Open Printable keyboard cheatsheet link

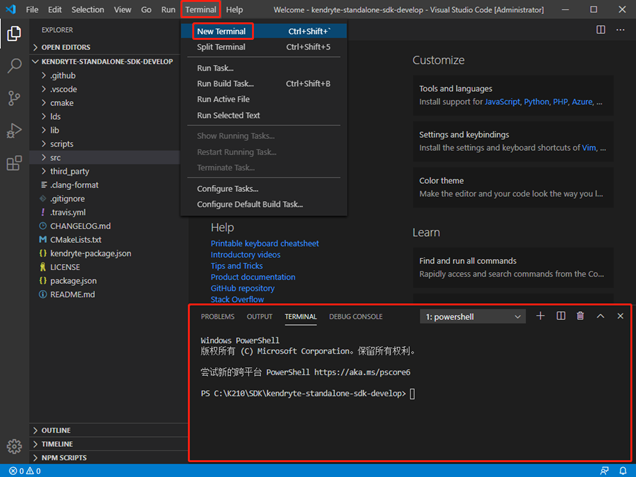[264, 243]
